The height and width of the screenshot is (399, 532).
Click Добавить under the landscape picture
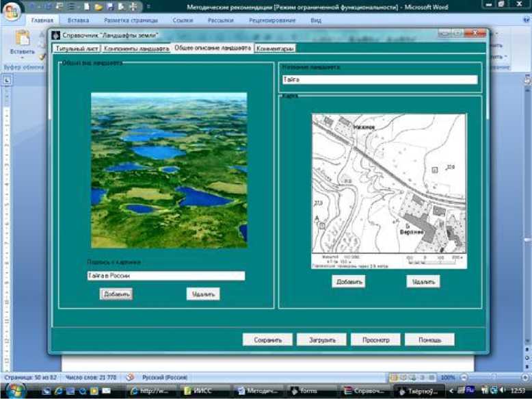coord(116,294)
